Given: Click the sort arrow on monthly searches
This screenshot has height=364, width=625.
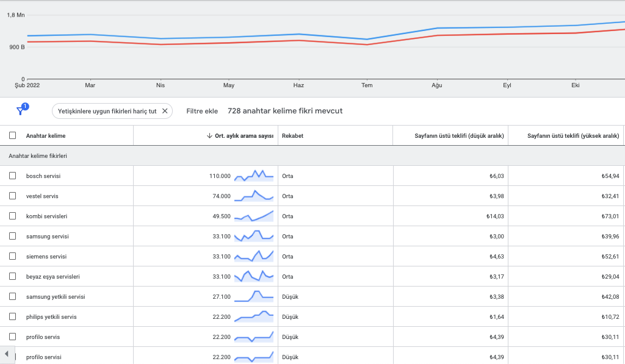Looking at the screenshot, I should pos(209,136).
